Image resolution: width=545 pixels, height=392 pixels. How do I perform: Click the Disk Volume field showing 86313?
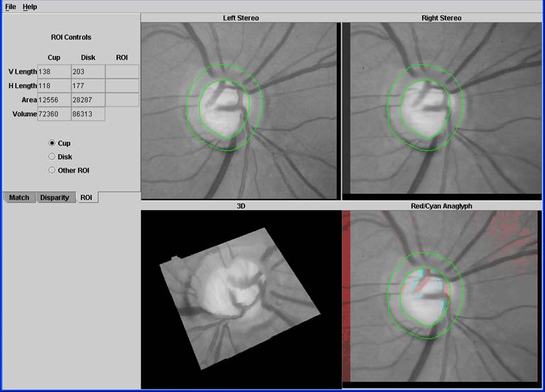click(x=88, y=114)
